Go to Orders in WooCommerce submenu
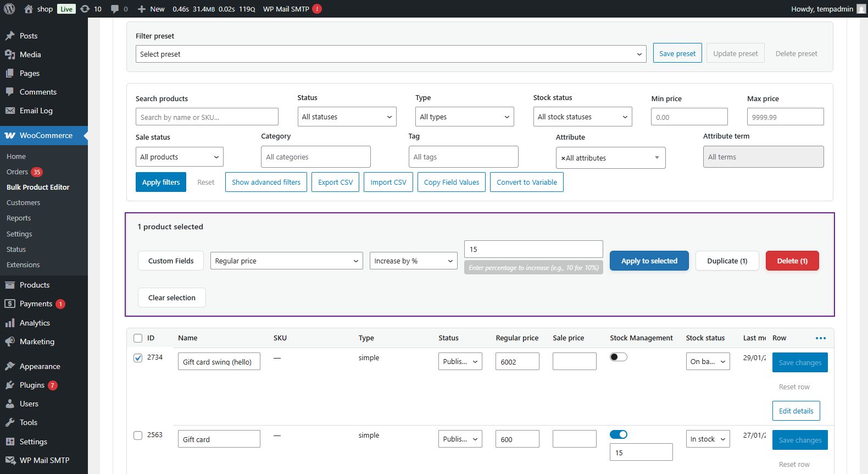Image resolution: width=868 pixels, height=474 pixels. point(17,172)
